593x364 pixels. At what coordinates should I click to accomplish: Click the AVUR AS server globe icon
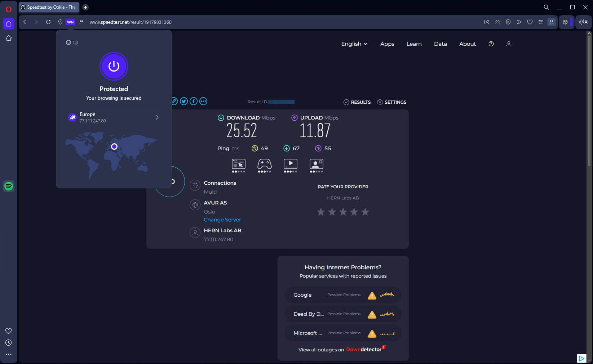point(195,205)
